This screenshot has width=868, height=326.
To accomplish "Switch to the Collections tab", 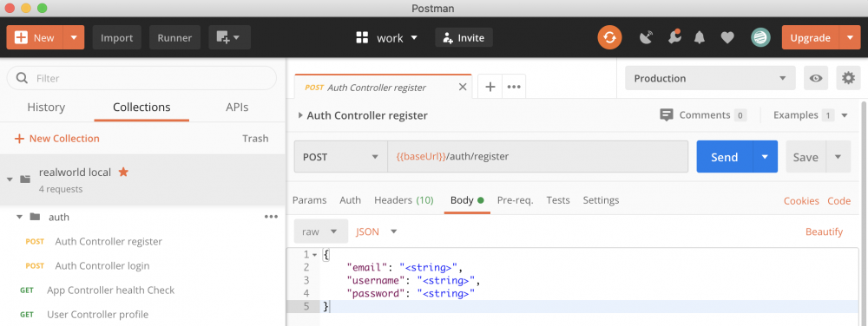I will [141, 108].
